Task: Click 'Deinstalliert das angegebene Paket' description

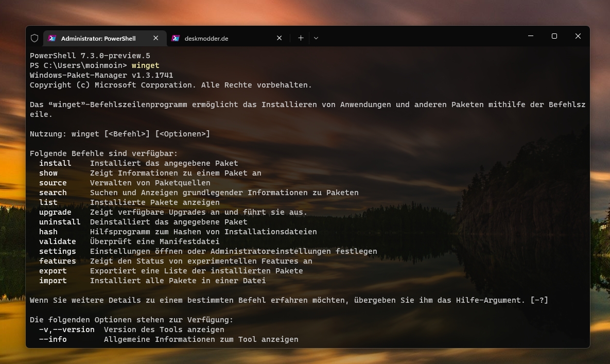Action: click(x=169, y=222)
